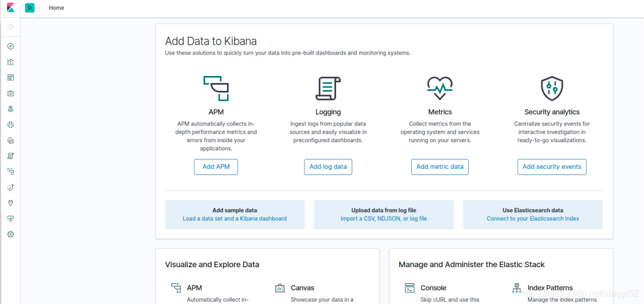Open Visualize from the sidebar chart icon
Image resolution: width=644 pixels, height=304 pixels.
click(11, 62)
